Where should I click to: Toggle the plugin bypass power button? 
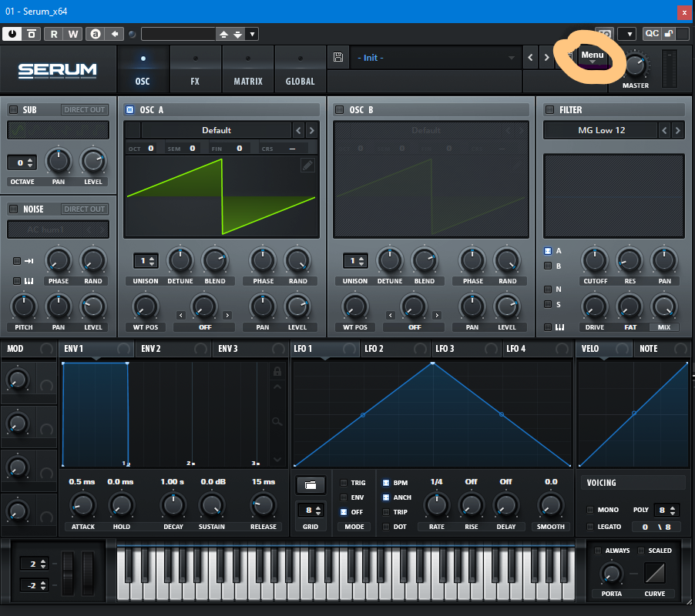[12, 34]
